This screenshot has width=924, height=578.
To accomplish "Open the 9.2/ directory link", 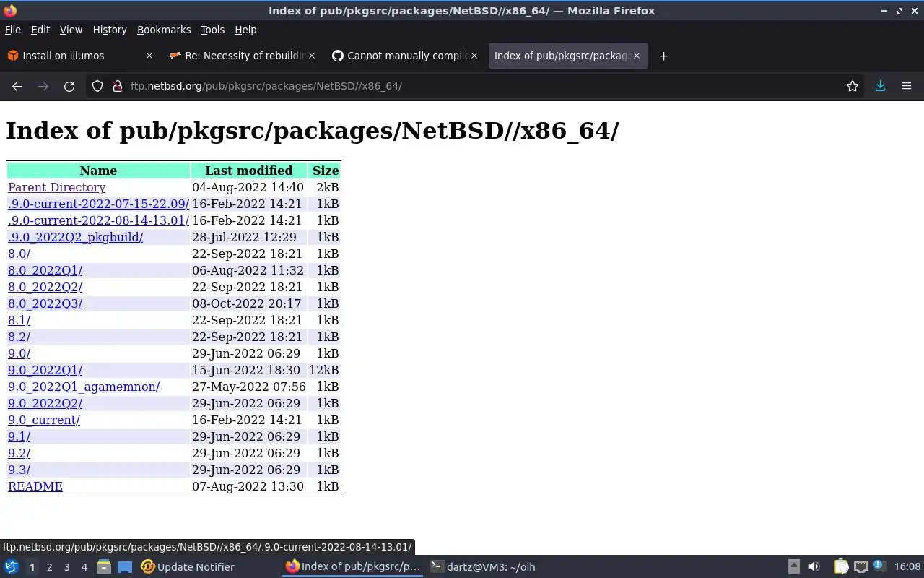I will 19,453.
